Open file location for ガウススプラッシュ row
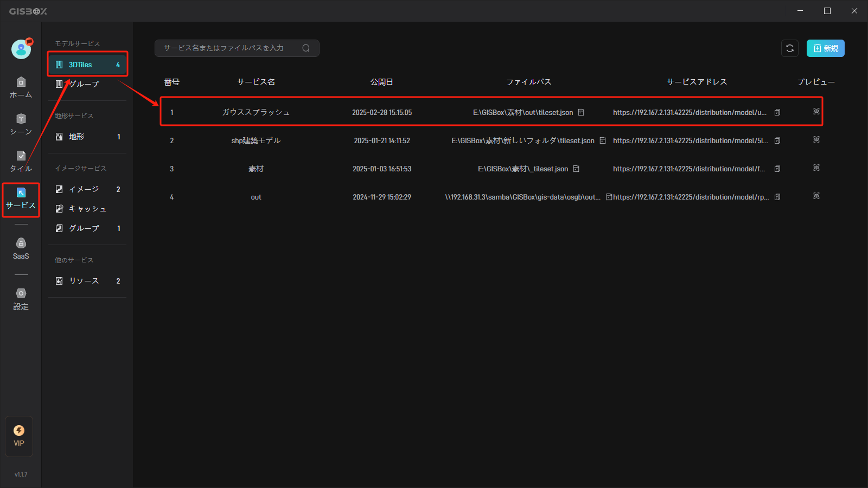Viewport: 868px width, 488px height. click(x=581, y=112)
